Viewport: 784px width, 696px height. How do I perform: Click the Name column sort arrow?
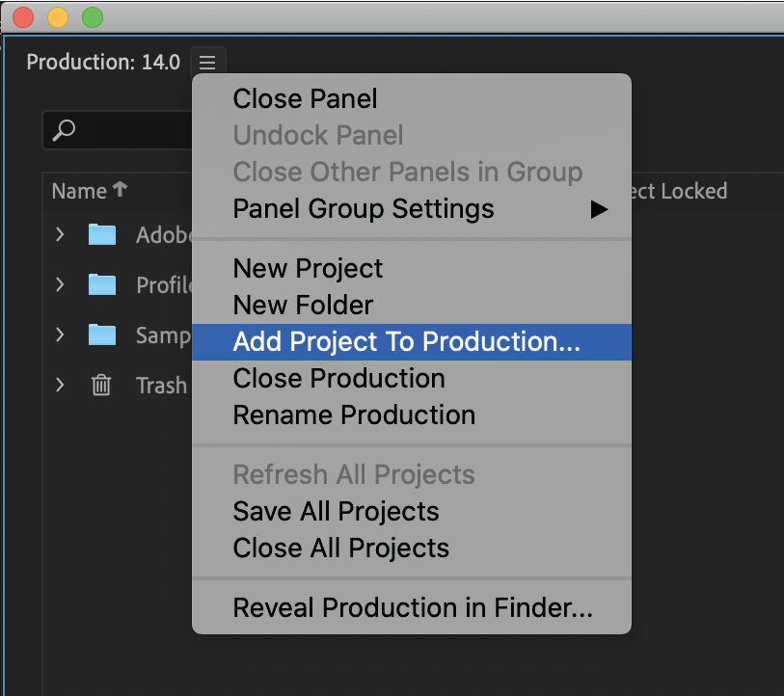pos(118,189)
